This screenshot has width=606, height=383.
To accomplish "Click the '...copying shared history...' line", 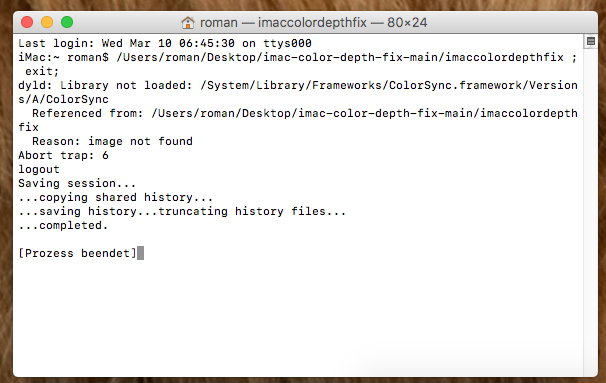I will [x=116, y=197].
